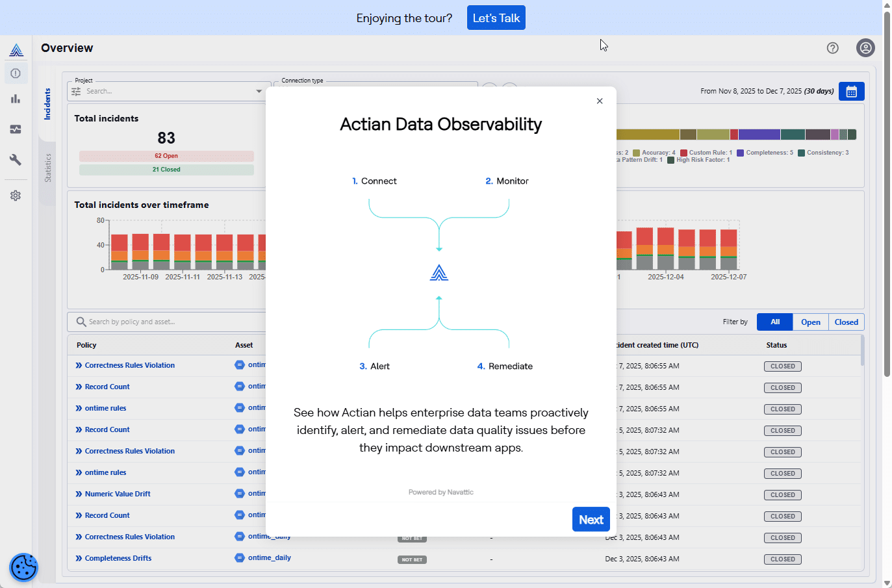Open the Project dropdown arrow
Viewport: 892px width, 588px height.
[x=259, y=92]
